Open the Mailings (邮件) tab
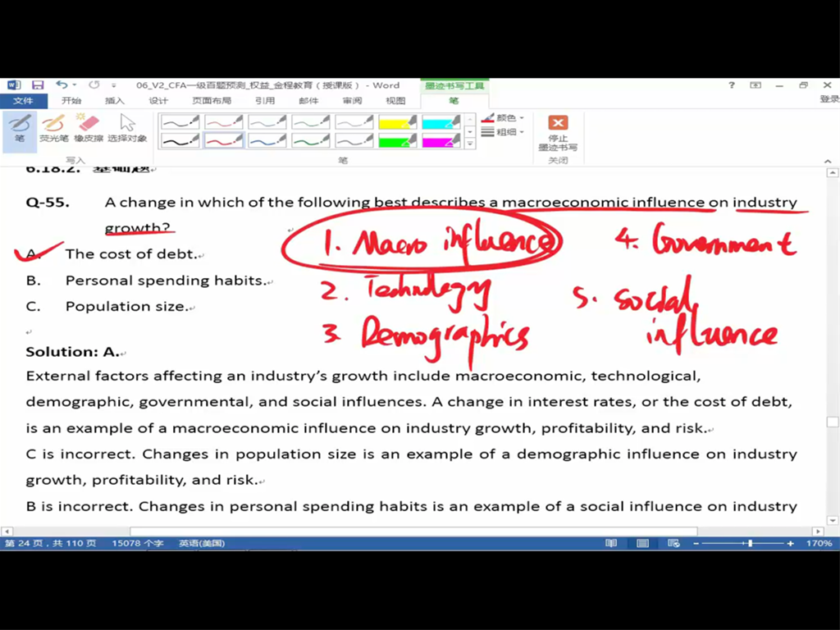840x630 pixels. coord(308,101)
